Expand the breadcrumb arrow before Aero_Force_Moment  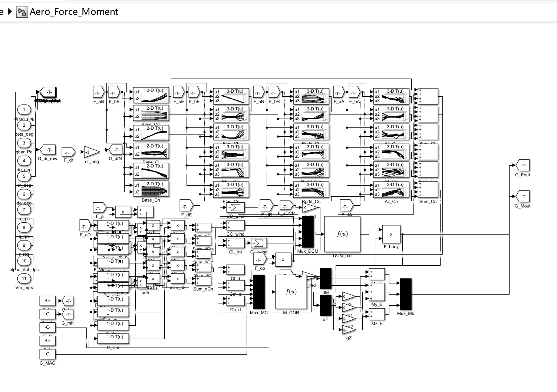[x=10, y=12]
